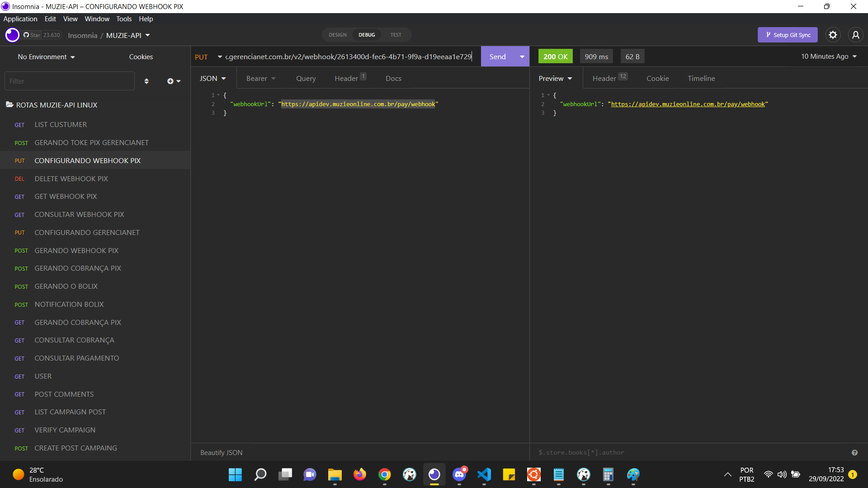The height and width of the screenshot is (488, 868).
Task: Open the Application menu
Action: [x=20, y=19]
